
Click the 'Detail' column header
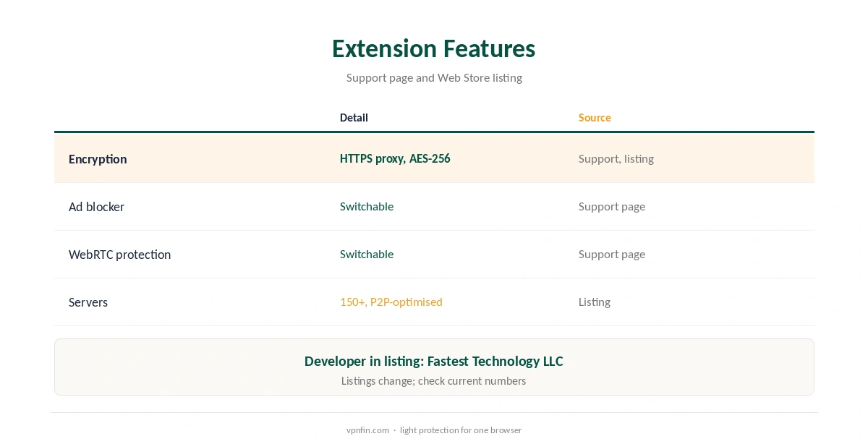(x=354, y=118)
